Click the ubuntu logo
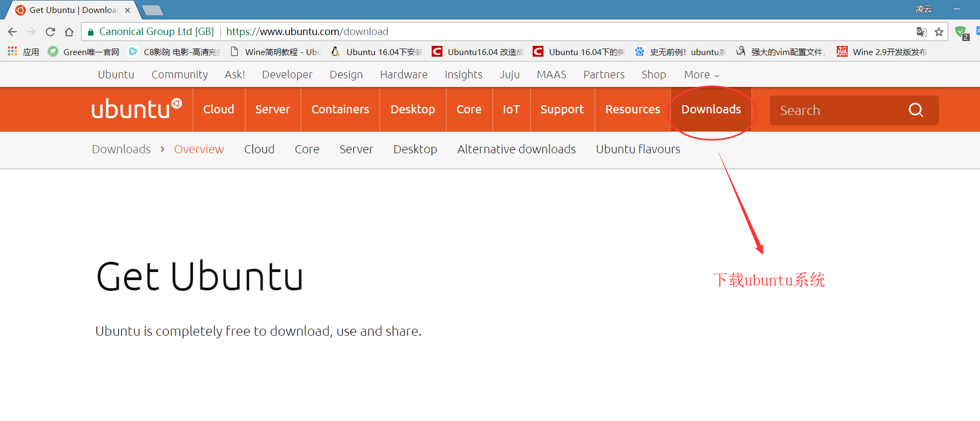The width and height of the screenshot is (980, 421). tap(136, 109)
